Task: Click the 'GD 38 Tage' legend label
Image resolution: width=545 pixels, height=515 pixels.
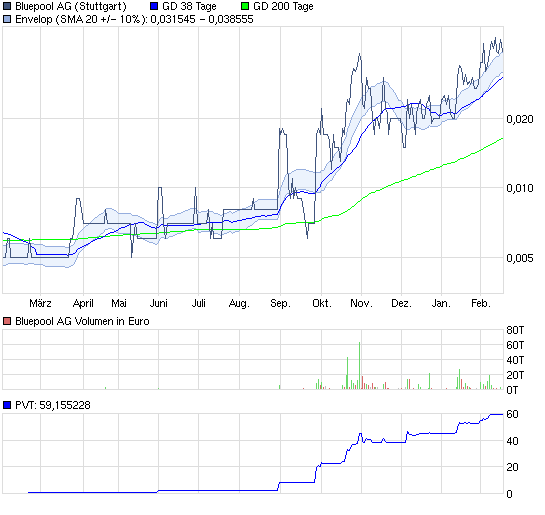Action: point(189,6)
